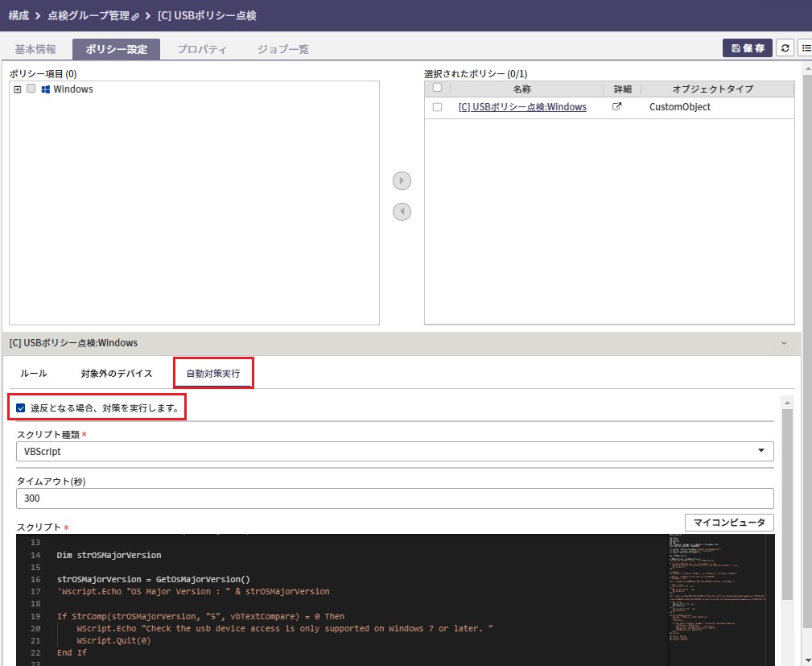Open the プロパティ tab

click(x=202, y=49)
